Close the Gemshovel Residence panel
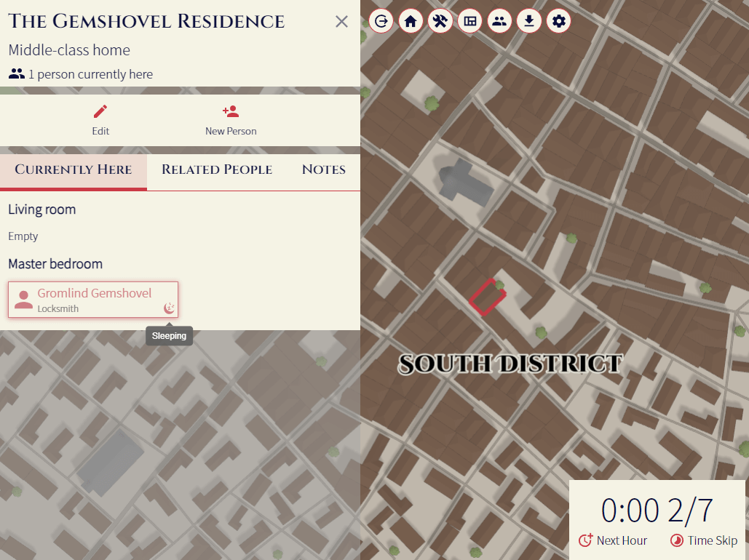749x560 pixels. 341,21
